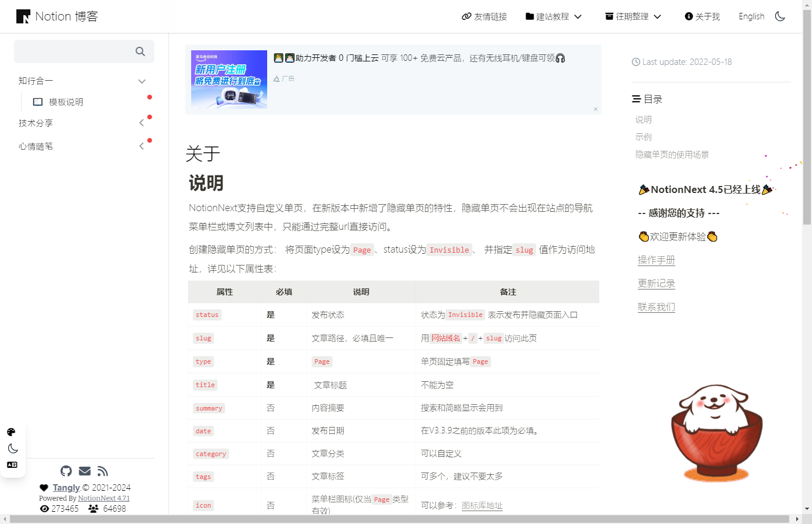Click the 友情链接 chain link icon
This screenshot has width=812, height=524.
(x=466, y=16)
